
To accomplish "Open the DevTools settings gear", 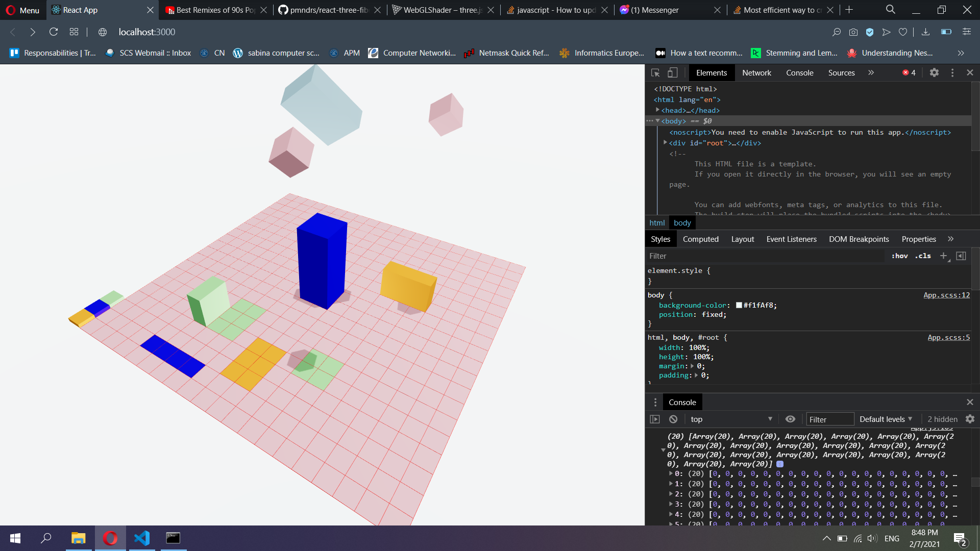I will pos(934,73).
